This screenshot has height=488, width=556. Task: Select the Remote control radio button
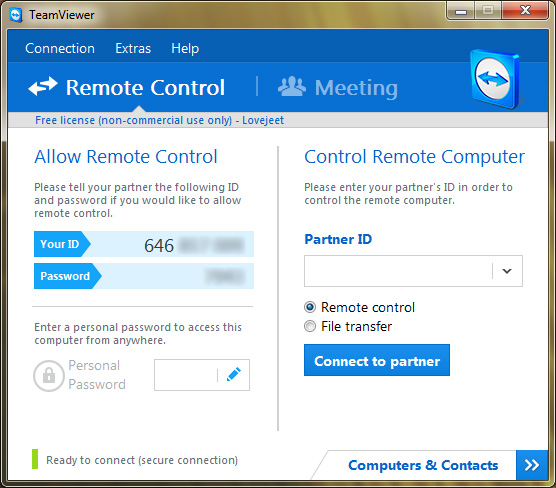[x=310, y=307]
